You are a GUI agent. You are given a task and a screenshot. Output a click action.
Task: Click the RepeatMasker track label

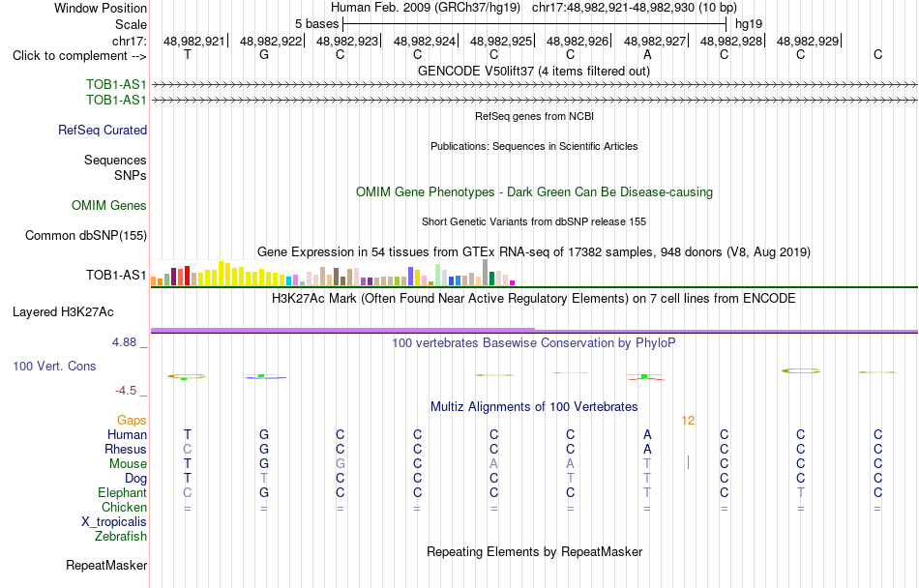pos(106,565)
